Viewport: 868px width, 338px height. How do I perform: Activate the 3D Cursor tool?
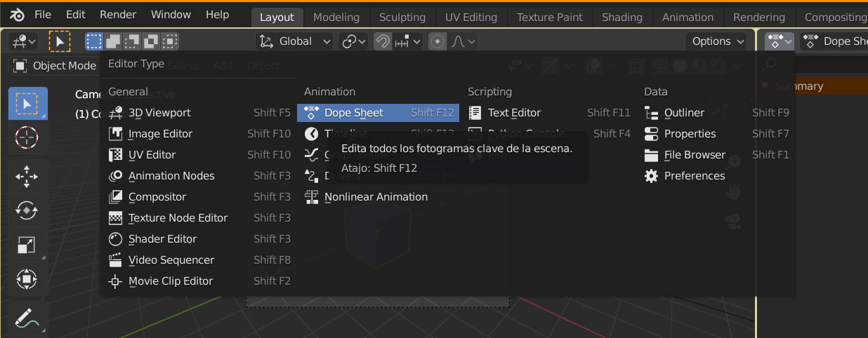pos(27,137)
